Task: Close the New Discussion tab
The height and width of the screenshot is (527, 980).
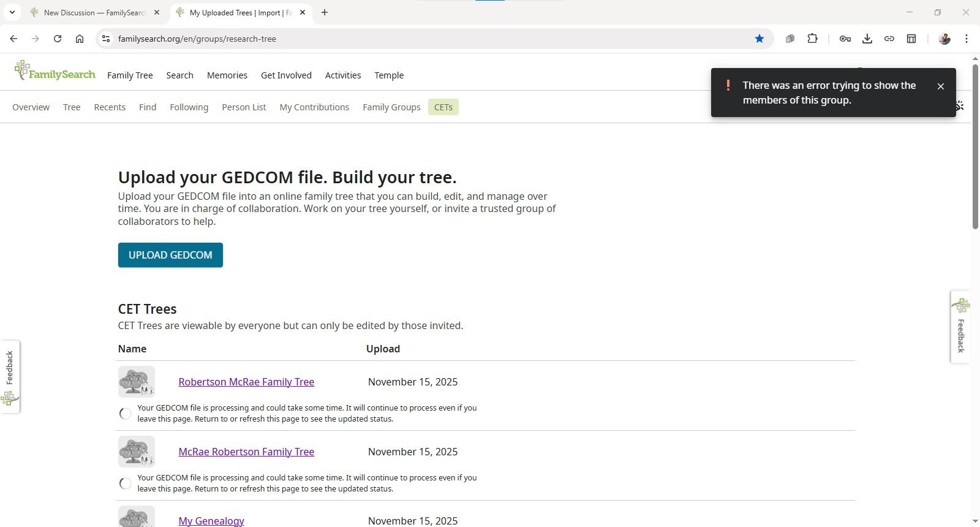Action: coord(157,12)
